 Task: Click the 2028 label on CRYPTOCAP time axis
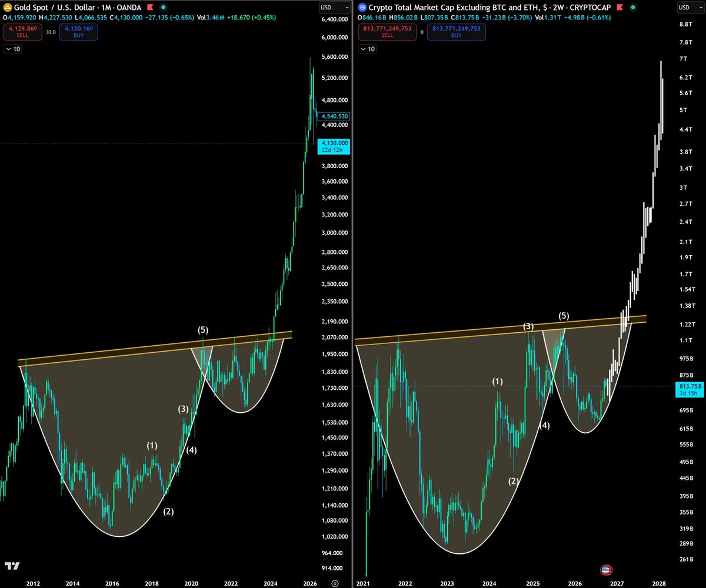pyautogui.click(x=659, y=583)
